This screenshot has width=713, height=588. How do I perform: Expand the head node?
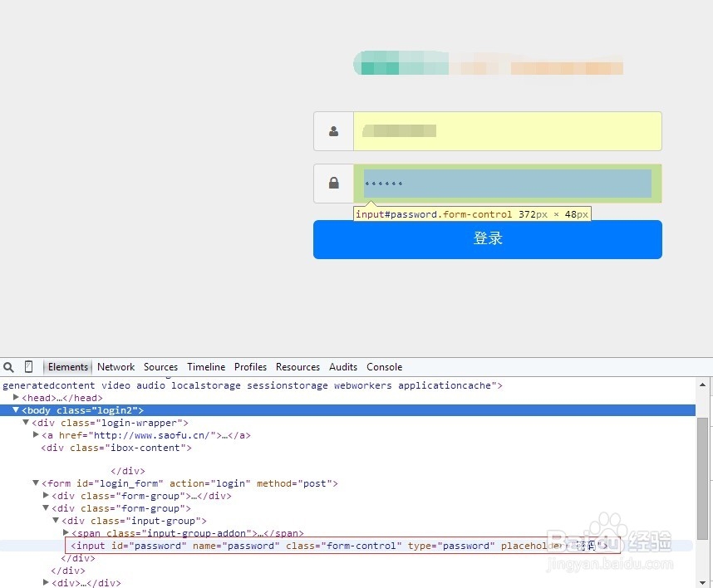click(16, 397)
